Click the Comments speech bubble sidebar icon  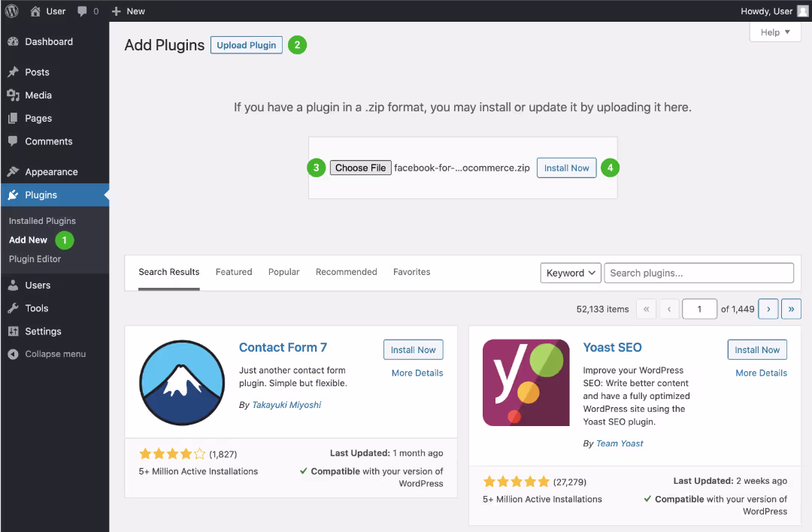pyautogui.click(x=14, y=141)
